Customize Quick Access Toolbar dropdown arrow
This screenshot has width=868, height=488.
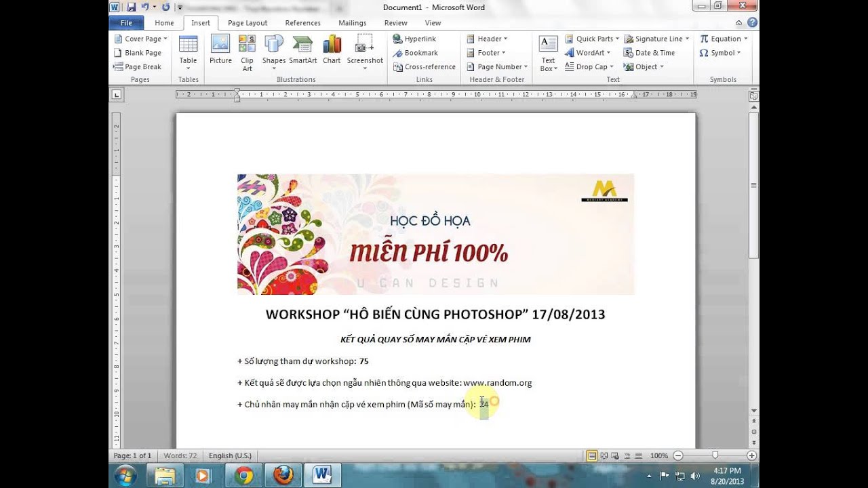coord(180,7)
